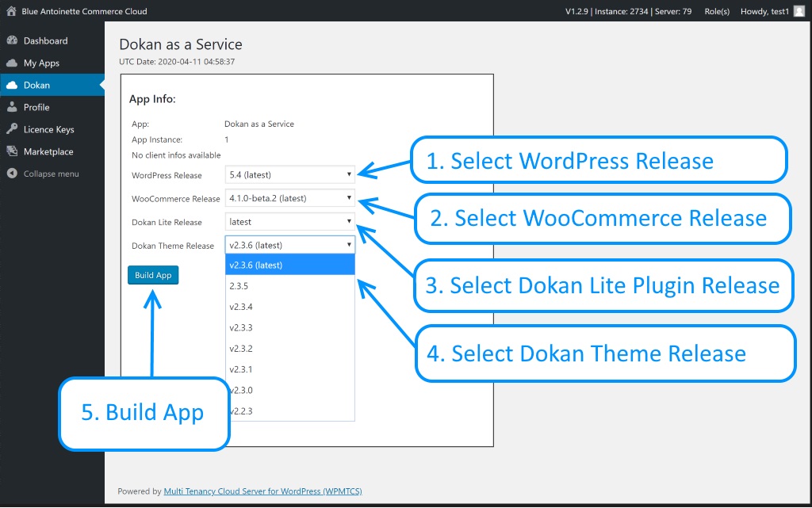Click Howdy, test1 account menu
Viewport: 812px width, 508px height.
[765, 11]
